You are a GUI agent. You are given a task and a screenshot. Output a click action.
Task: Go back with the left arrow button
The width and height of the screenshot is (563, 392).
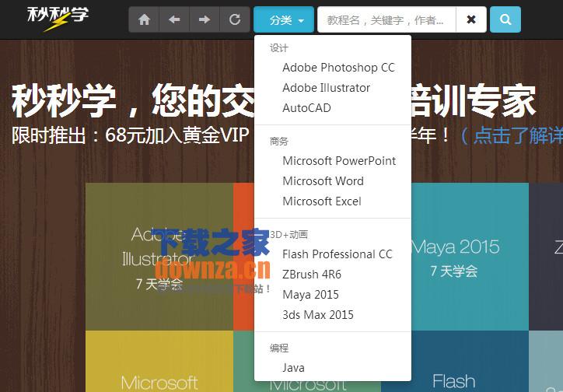tap(174, 19)
